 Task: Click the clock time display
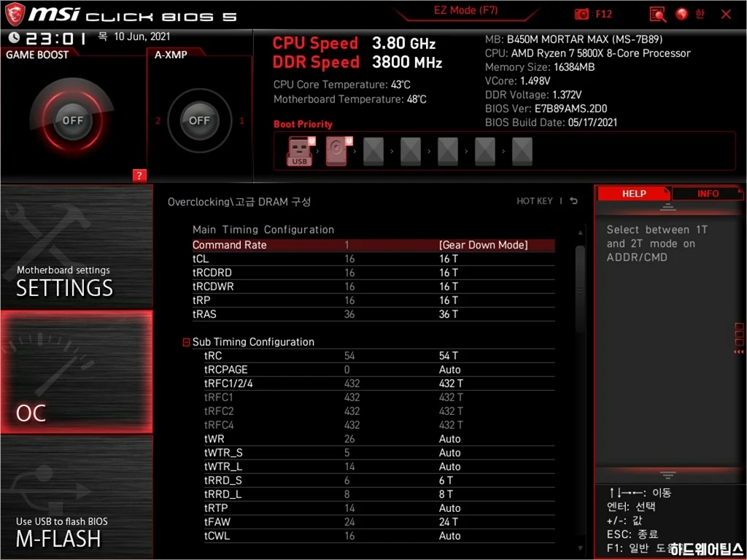[55, 38]
